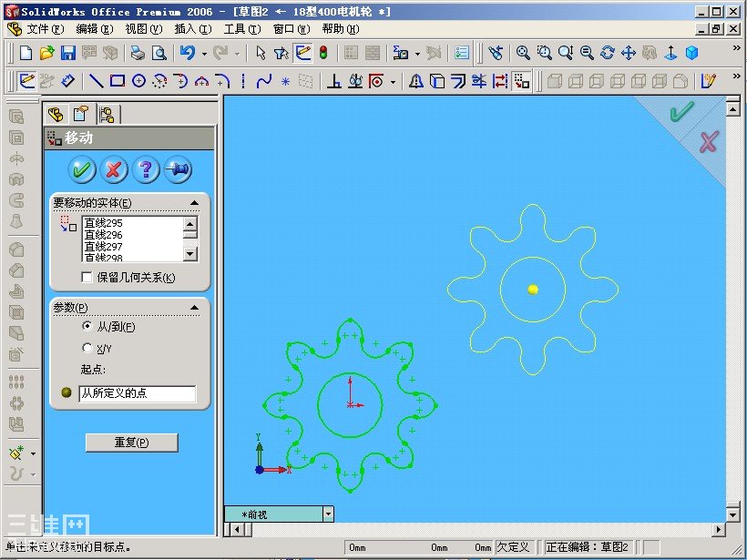Select the X/Y radio option
This screenshot has width=747, height=560.
tap(87, 348)
